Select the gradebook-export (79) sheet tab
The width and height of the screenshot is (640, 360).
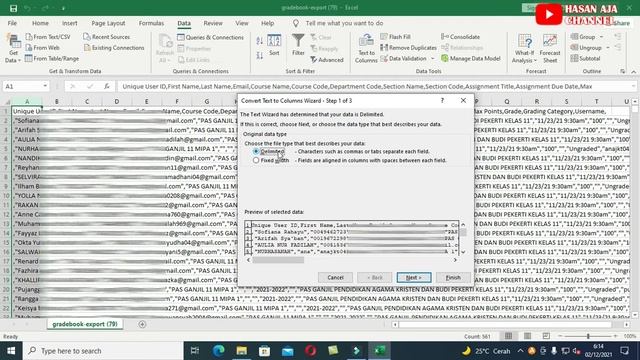(x=85, y=324)
